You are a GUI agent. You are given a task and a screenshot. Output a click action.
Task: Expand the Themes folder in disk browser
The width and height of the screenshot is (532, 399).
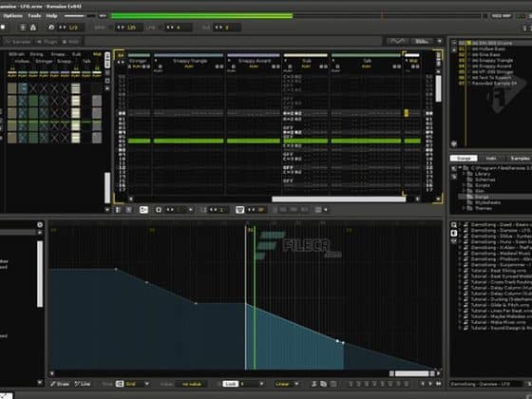click(x=464, y=208)
